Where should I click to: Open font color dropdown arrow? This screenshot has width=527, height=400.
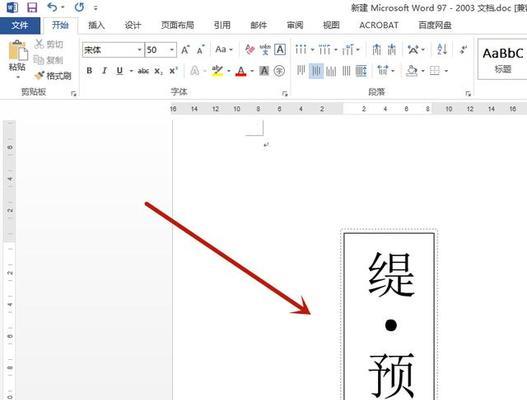[x=252, y=71]
